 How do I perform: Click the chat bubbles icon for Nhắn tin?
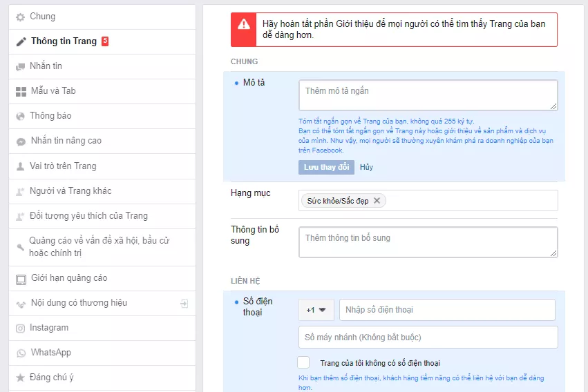(x=21, y=66)
